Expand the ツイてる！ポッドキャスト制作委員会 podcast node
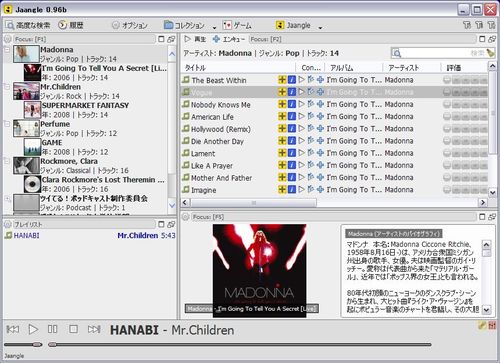 pos(7,199)
